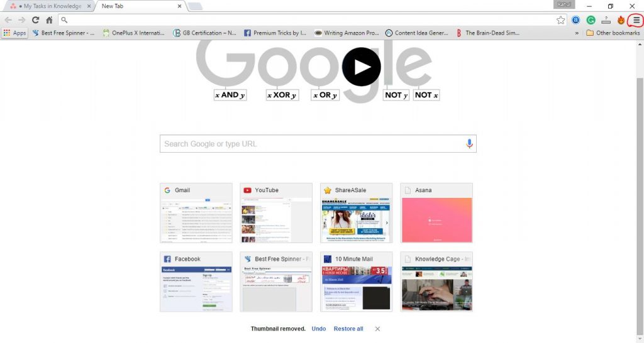Viewport: 644px width, 343px height.
Task: Open the 10 Minute Mail thumbnail
Action: (356, 282)
